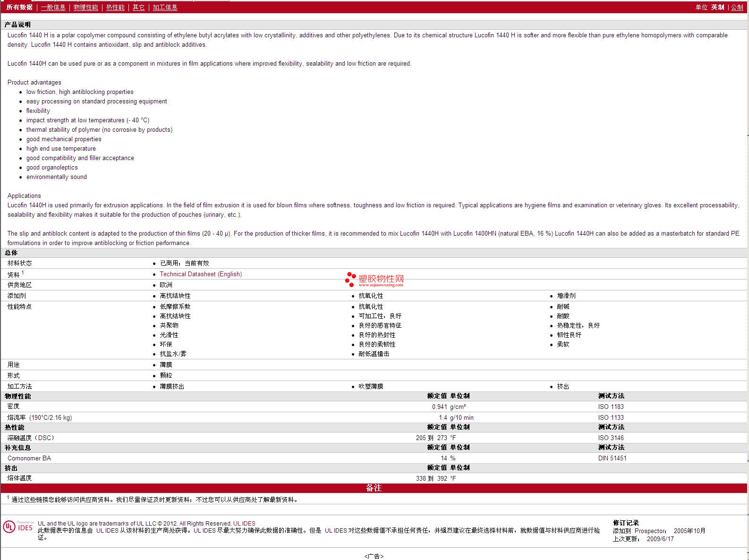Click the 溶融温度 (DSC) label
The height and width of the screenshot is (560, 749).
pos(31,438)
